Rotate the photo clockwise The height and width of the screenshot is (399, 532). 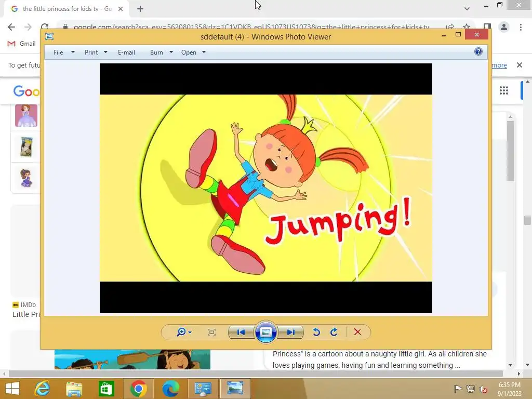(334, 332)
